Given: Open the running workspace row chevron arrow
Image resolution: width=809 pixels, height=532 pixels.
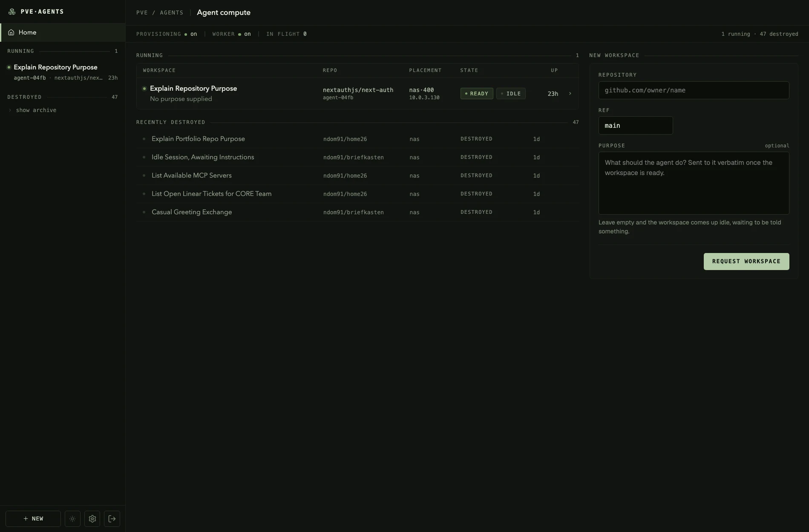Looking at the screenshot, I should coord(570,94).
